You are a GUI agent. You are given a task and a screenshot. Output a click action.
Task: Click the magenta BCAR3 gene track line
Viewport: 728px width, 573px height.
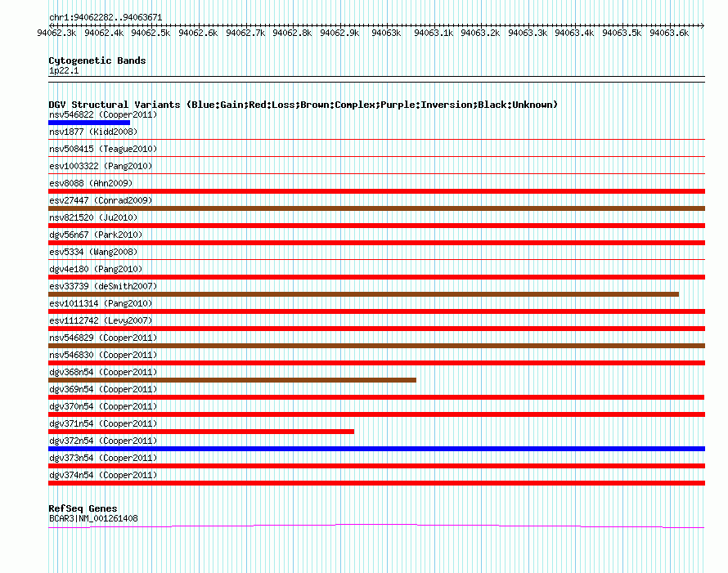376,526
